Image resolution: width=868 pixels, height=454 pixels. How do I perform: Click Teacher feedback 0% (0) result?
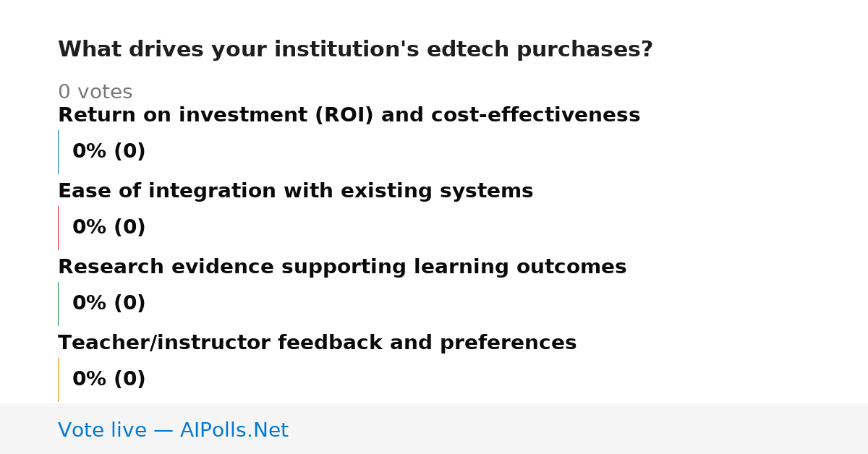click(109, 380)
